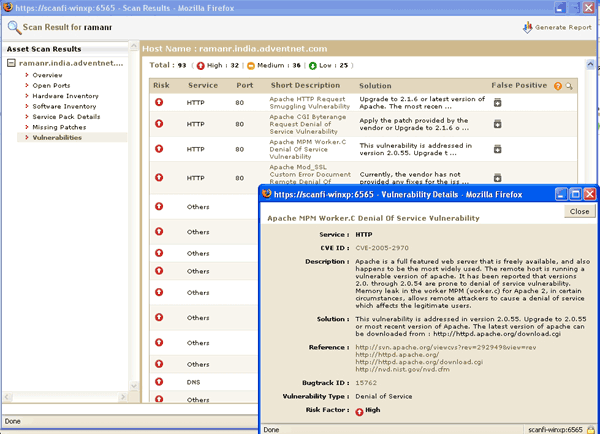This screenshot has width=600, height=434.
Task: Mark Apache HTTP Request Smuggling as false positive
Action: pyautogui.click(x=497, y=102)
